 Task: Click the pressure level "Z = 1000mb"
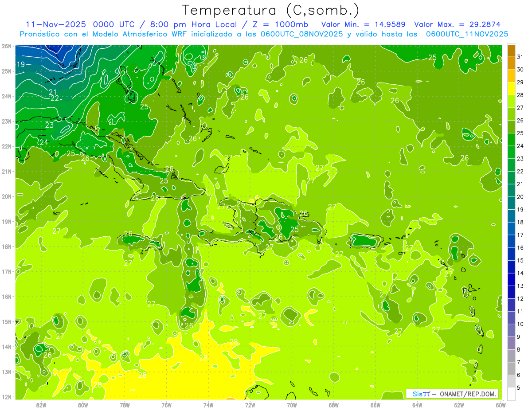coord(280,24)
